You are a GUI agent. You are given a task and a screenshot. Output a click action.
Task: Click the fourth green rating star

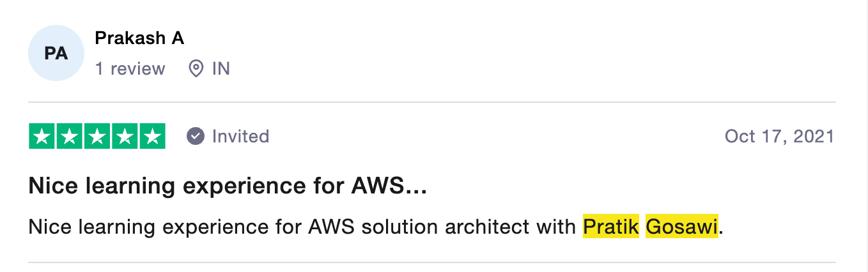125,136
